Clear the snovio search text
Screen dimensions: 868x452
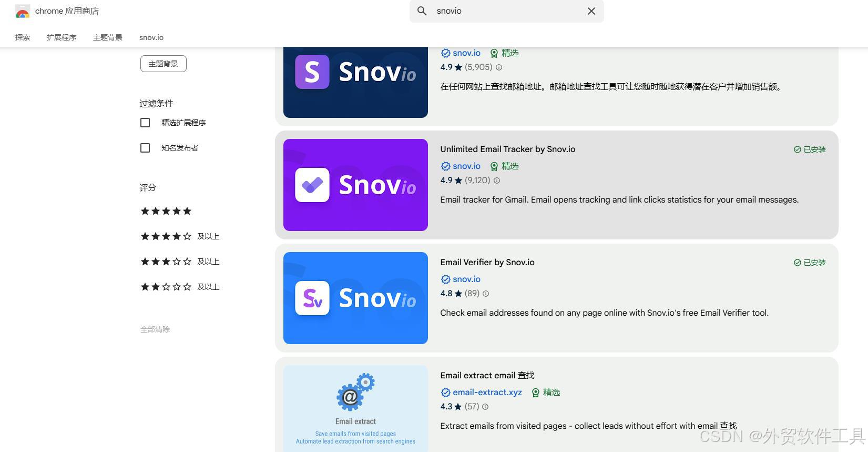click(x=591, y=11)
